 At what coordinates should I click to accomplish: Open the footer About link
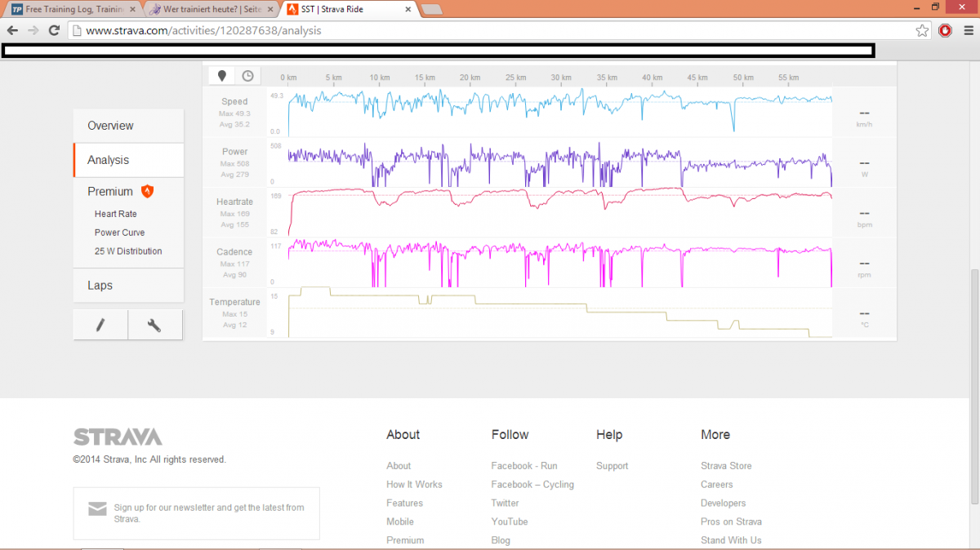click(399, 466)
